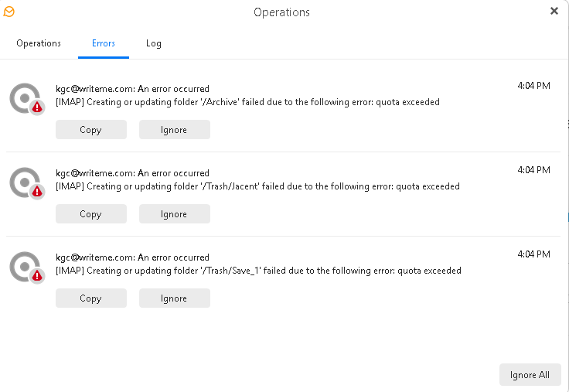This screenshot has height=392, width=569.
Task: Switch to the Operations tab
Action: 39,43
